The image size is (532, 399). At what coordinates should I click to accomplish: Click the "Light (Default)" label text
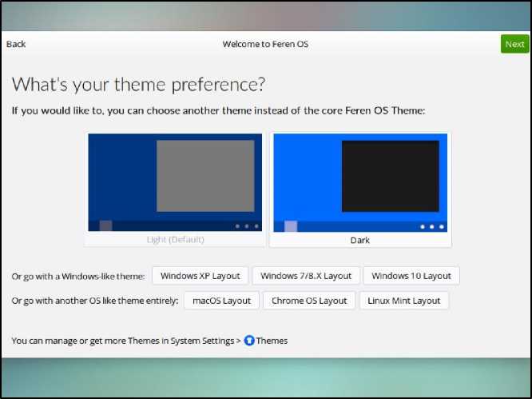[176, 240]
